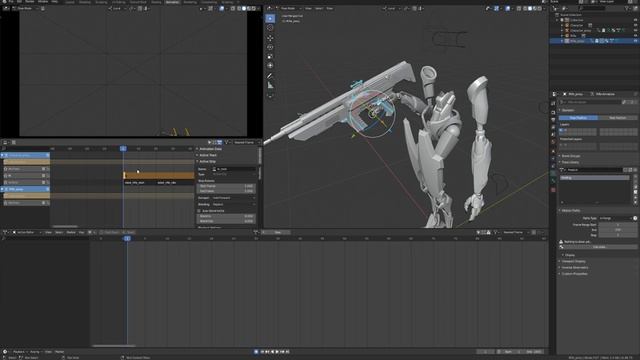Select the Rotate tool in viewport toolbar
The width and height of the screenshot is (640, 360).
click(x=270, y=47)
